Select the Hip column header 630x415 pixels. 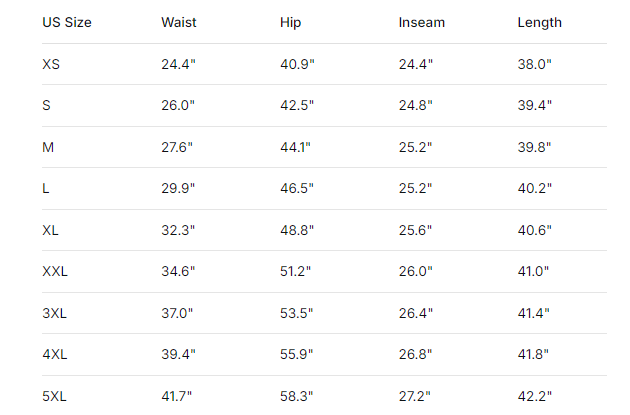pyautogui.click(x=290, y=23)
